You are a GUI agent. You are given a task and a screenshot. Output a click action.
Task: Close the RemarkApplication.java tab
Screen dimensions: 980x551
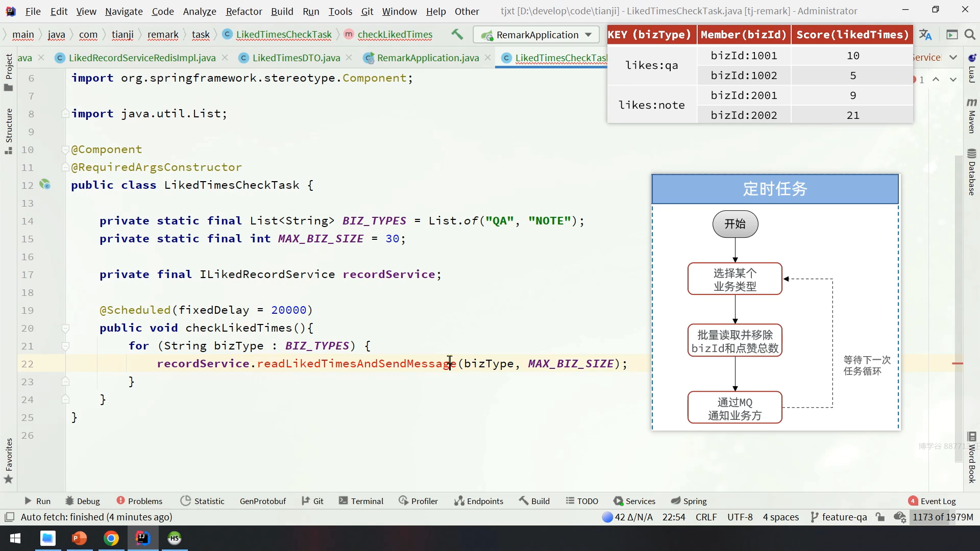click(x=488, y=58)
